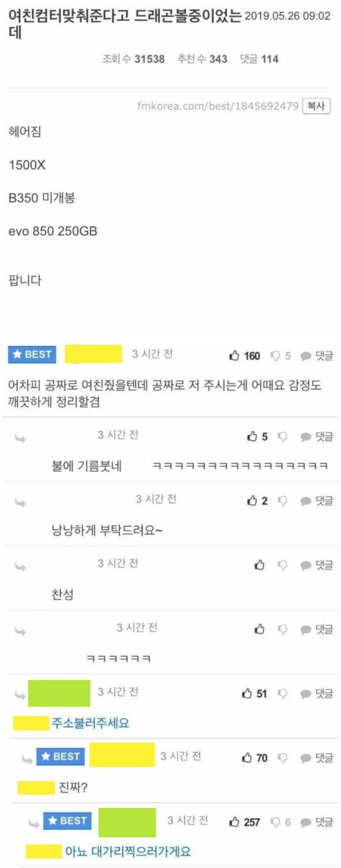Upvote the '진짜?' comment with 70 likes
The height and width of the screenshot is (868, 341).
pos(254,757)
